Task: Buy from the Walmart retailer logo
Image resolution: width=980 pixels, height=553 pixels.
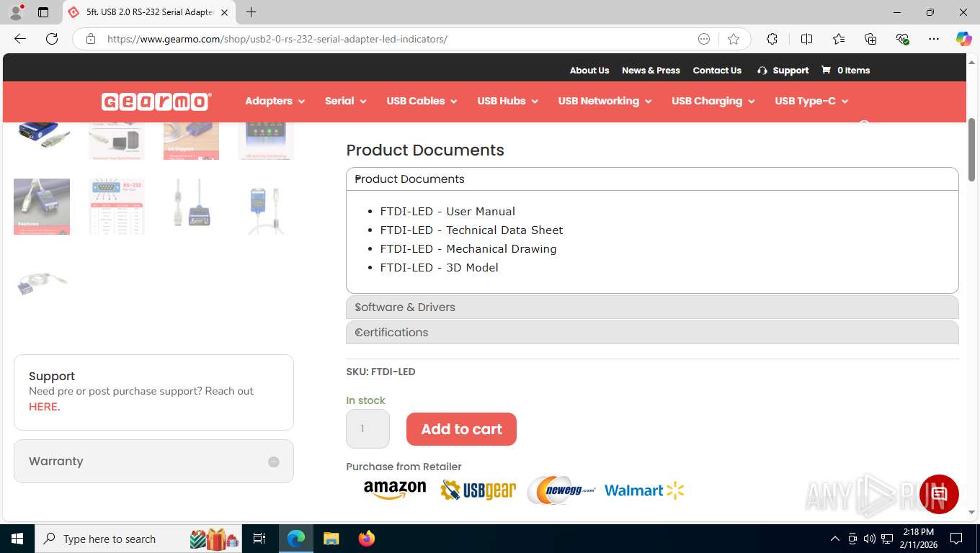Action: [x=644, y=490]
